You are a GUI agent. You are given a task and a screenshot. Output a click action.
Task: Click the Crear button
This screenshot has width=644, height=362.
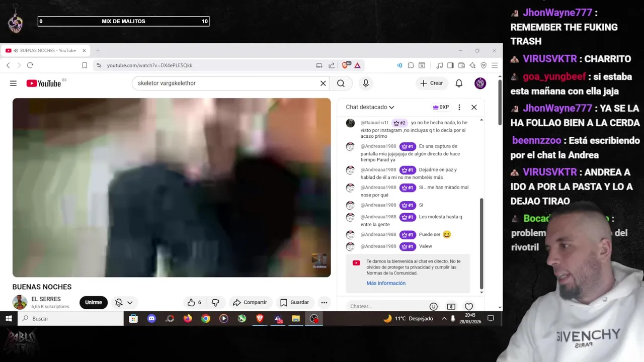click(432, 83)
